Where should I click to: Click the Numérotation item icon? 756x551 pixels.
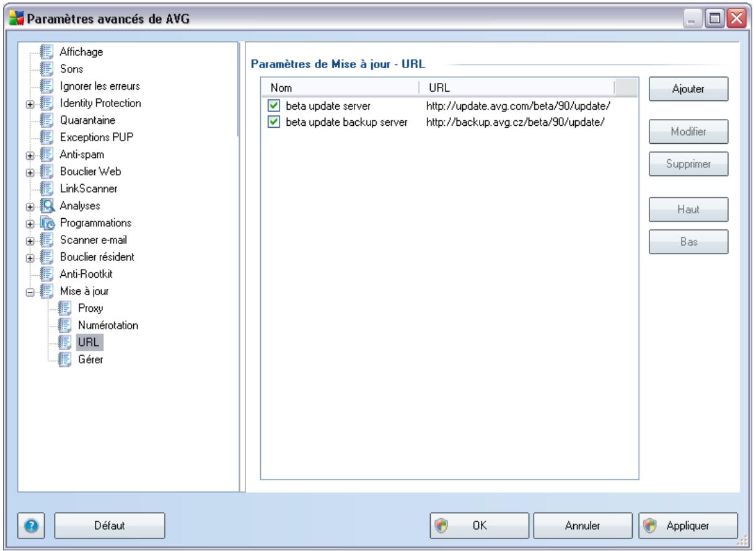(x=66, y=324)
